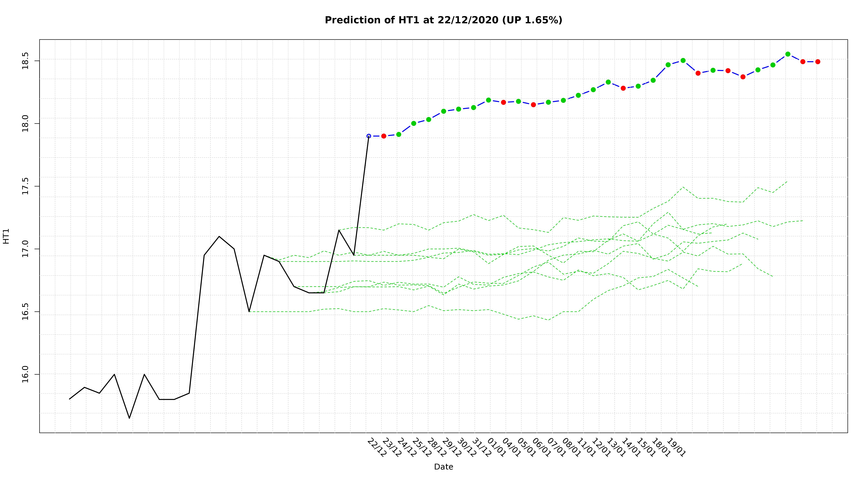Click the 'HT1' y-axis title
Viewport: 868px width, 482px height.
pos(6,236)
